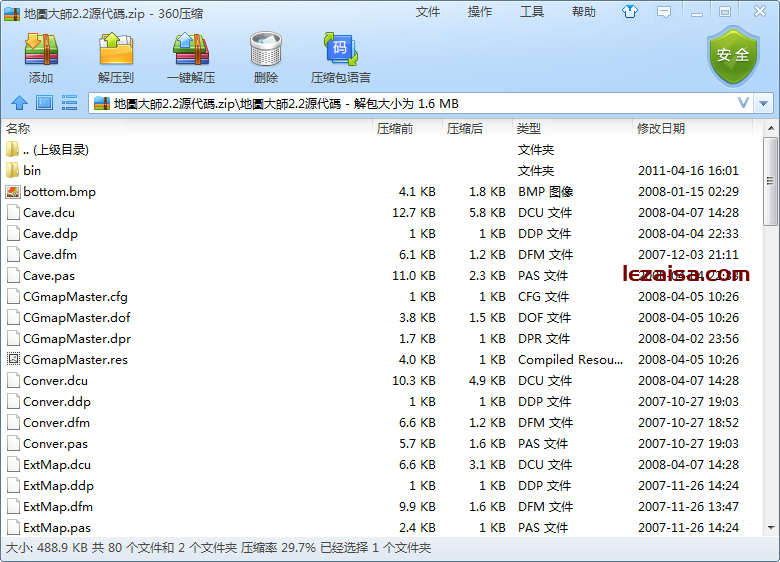Open the 操作 menu

(x=480, y=12)
